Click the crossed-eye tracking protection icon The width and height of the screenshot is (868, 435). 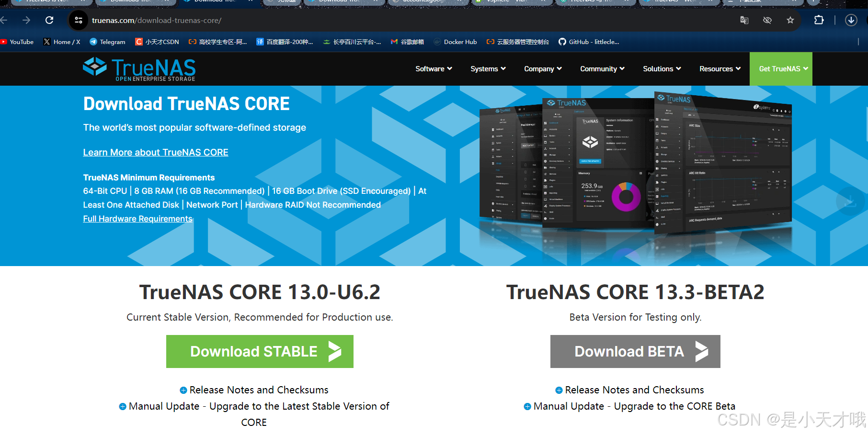[x=767, y=20]
